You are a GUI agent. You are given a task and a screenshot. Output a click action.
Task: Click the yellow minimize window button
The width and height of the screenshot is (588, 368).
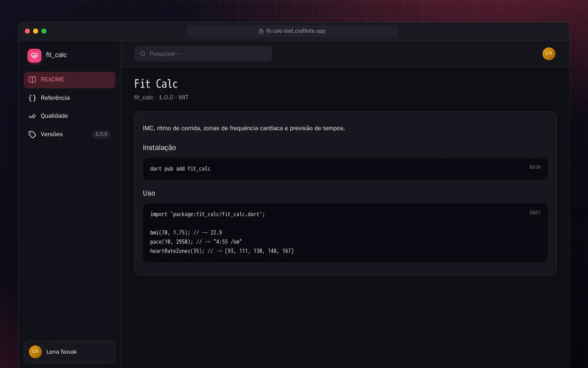pos(35,31)
